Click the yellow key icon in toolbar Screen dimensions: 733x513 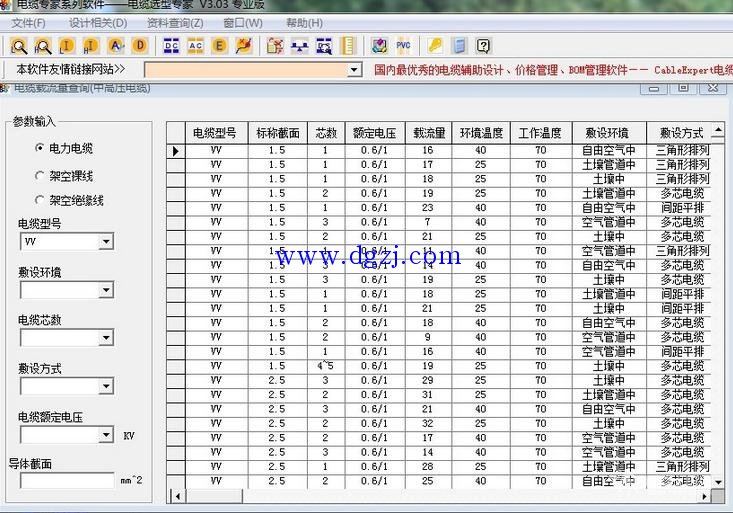(435, 46)
